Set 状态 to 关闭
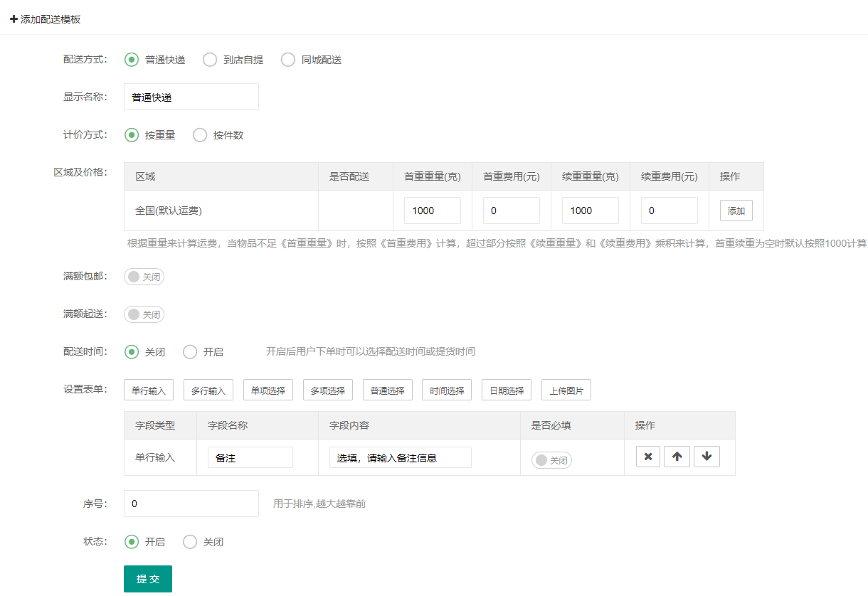Viewport: 868px width, 596px height. 190,542
